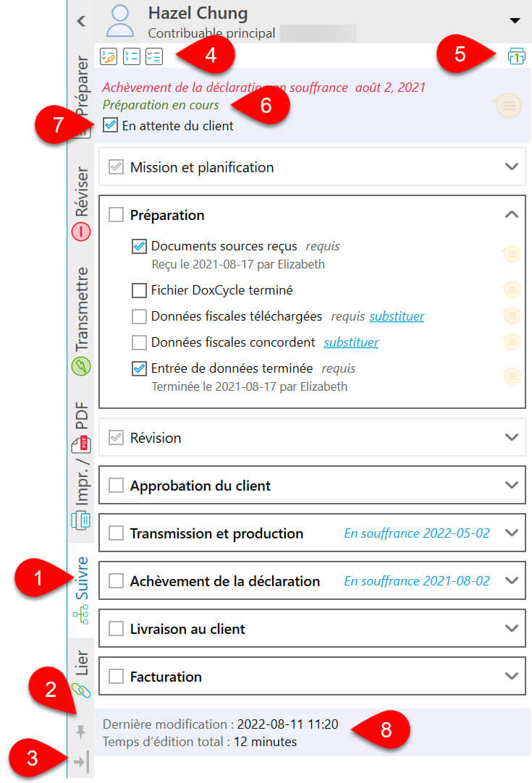
Task: Uncheck Documents sources reçus
Action: [139, 246]
